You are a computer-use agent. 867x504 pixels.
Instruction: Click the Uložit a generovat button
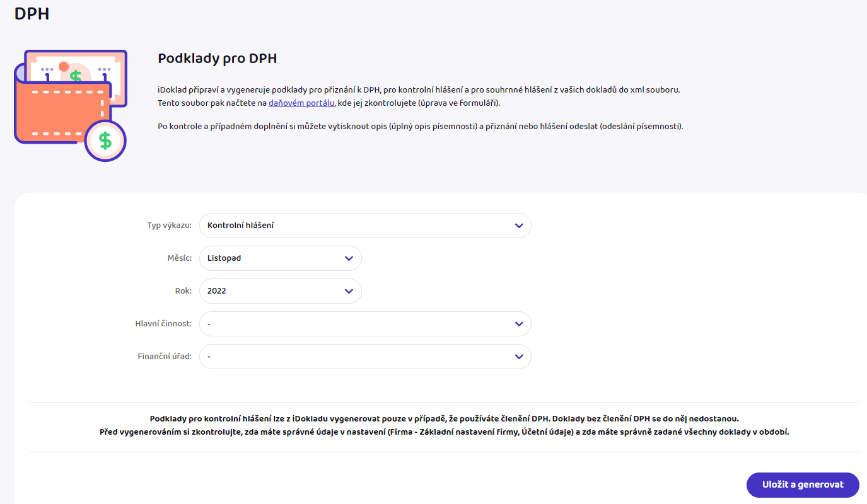(803, 485)
